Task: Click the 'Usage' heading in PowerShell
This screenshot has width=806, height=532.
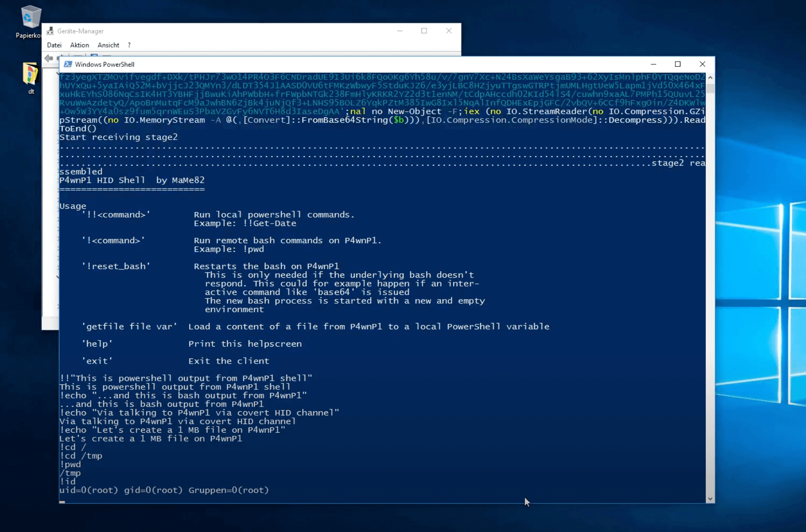Action: tap(73, 206)
